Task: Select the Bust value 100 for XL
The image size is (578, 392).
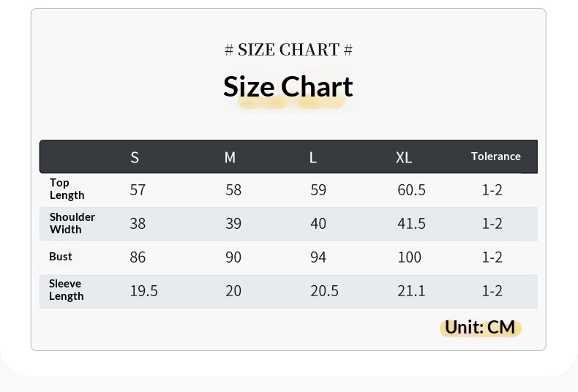Action: click(x=410, y=257)
